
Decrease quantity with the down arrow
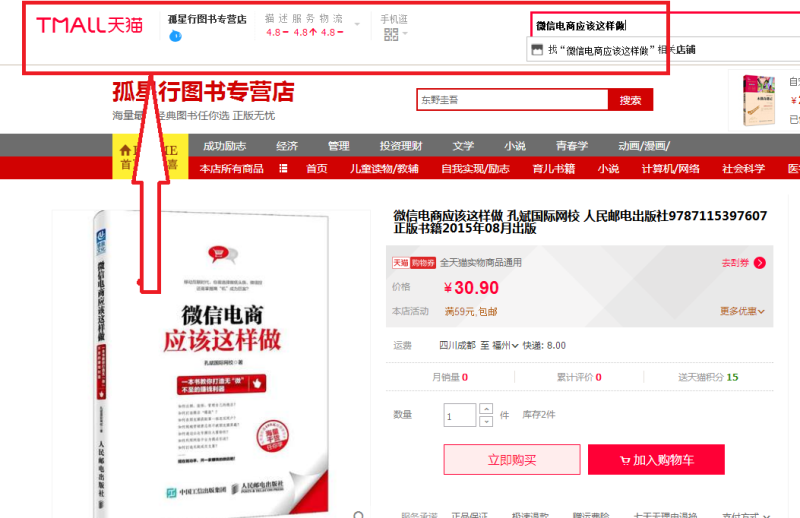[486, 421]
